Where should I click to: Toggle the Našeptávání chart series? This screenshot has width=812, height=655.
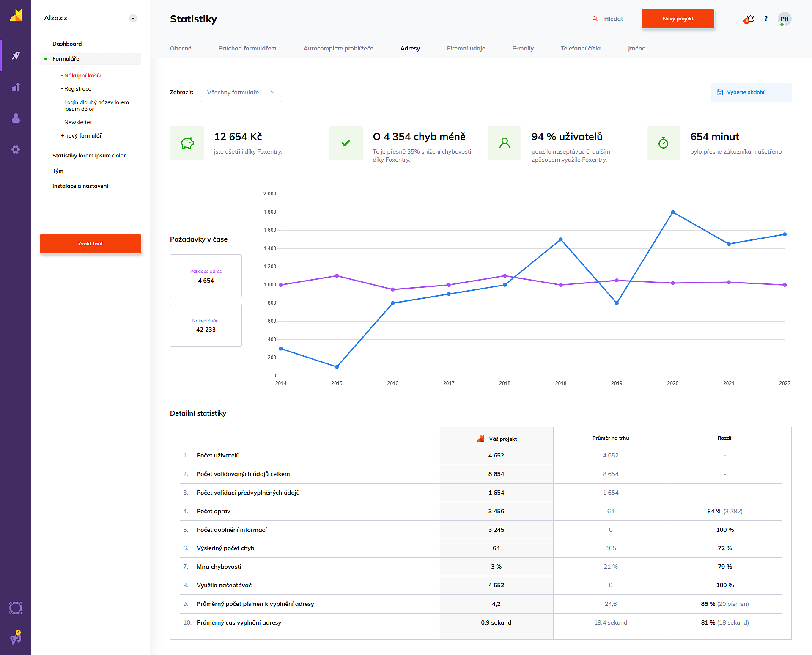(206, 325)
